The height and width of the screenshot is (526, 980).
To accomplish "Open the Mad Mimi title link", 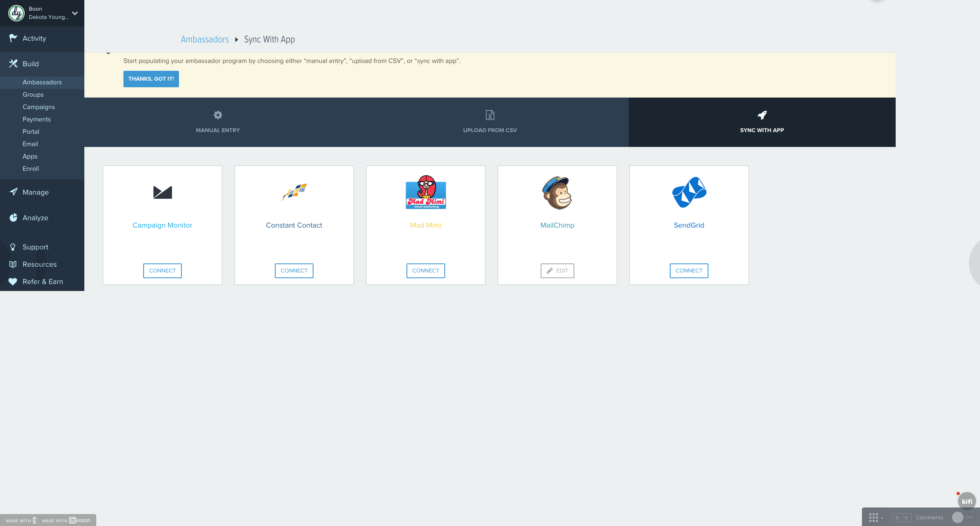I will (426, 225).
